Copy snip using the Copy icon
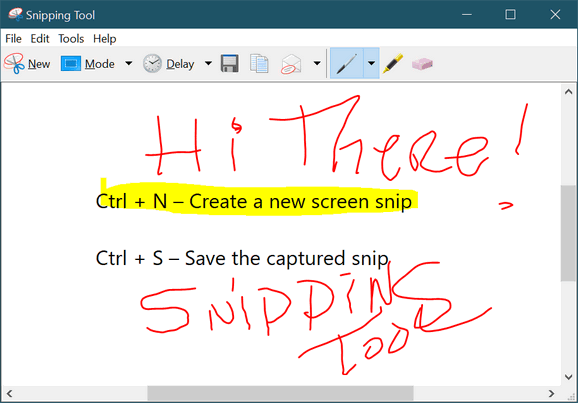Viewport: 578px width, 403px height. point(259,63)
